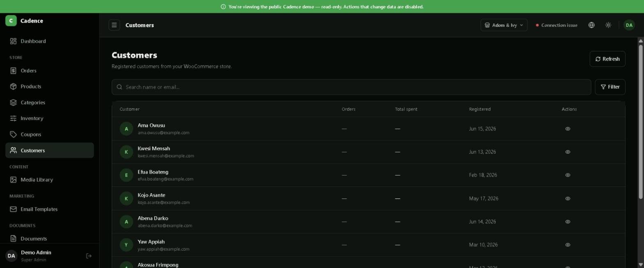Viewport: 644px width, 268px height.
Task: Click the Ama Owusu avatar circle
Action: [126, 129]
